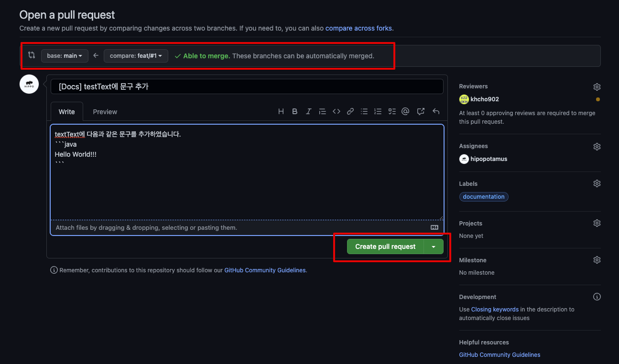The image size is (619, 364).
Task: Click the 'None yet' projects text
Action: (x=471, y=236)
